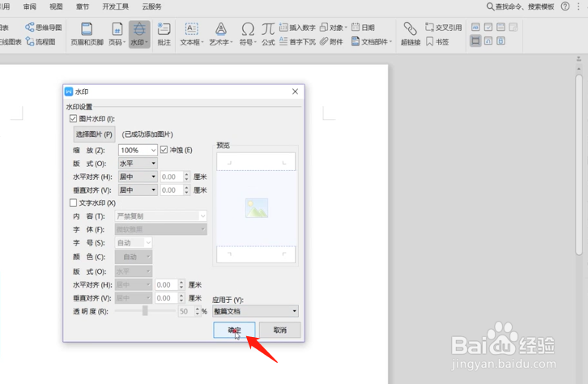
Task: Click the Transparency (透明度) slider handle
Action: (145, 310)
